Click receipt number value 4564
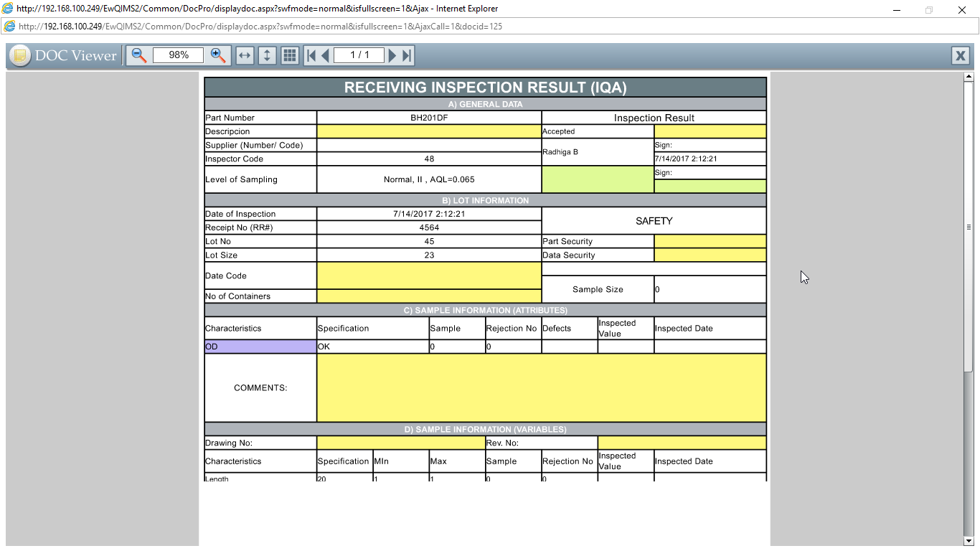The image size is (980, 551). point(429,227)
